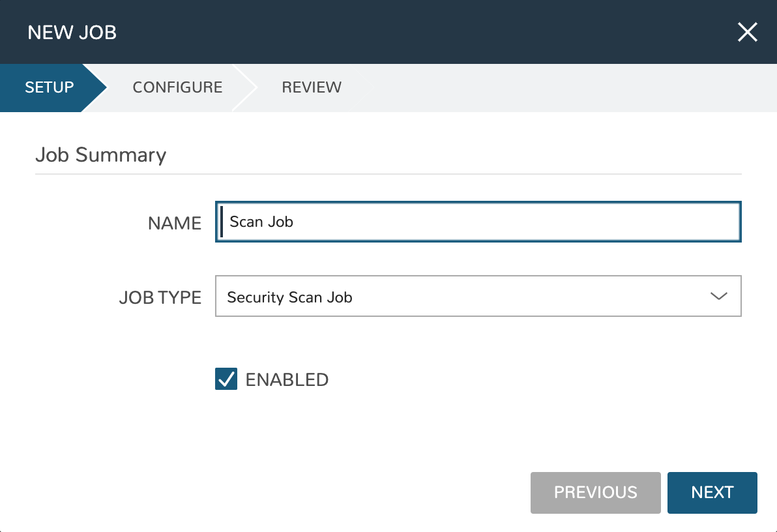Click the Job Summary section heading
777x532 pixels.
101,155
